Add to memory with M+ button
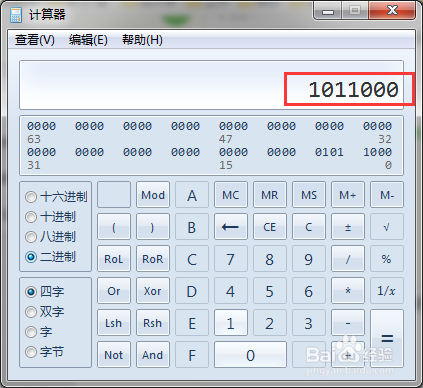Screen dimensions: 423x388 click(348, 195)
